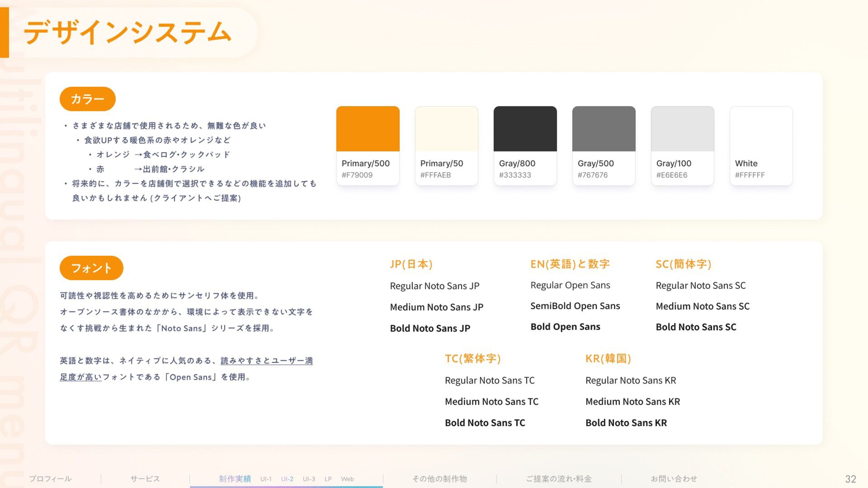Image resolution: width=868 pixels, height=488 pixels.
Task: Select the 制作実績 navigation tab
Action: click(x=235, y=479)
